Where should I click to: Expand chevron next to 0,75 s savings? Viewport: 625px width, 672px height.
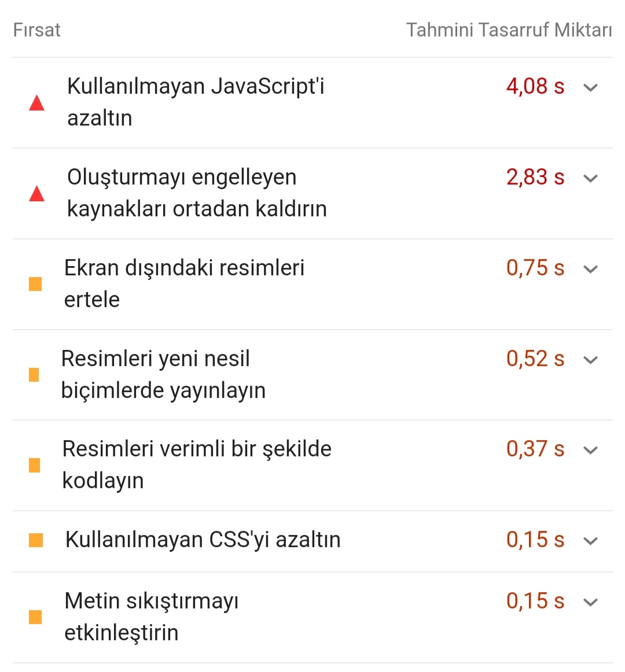tap(591, 269)
